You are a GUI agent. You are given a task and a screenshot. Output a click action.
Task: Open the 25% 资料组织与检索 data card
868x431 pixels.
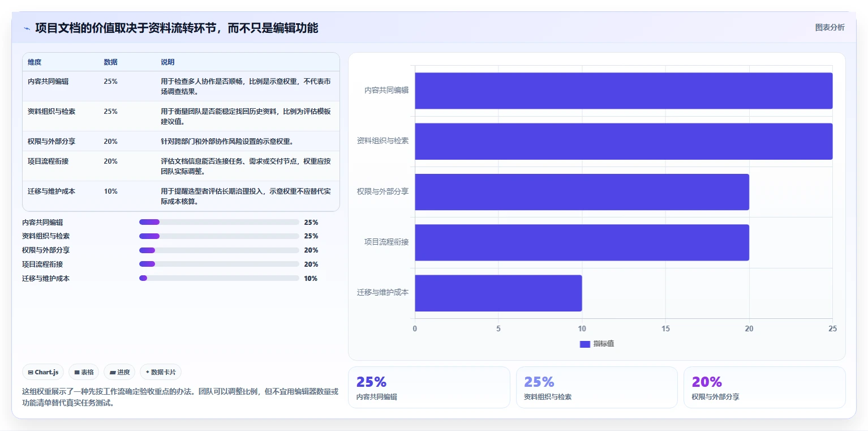pos(597,387)
